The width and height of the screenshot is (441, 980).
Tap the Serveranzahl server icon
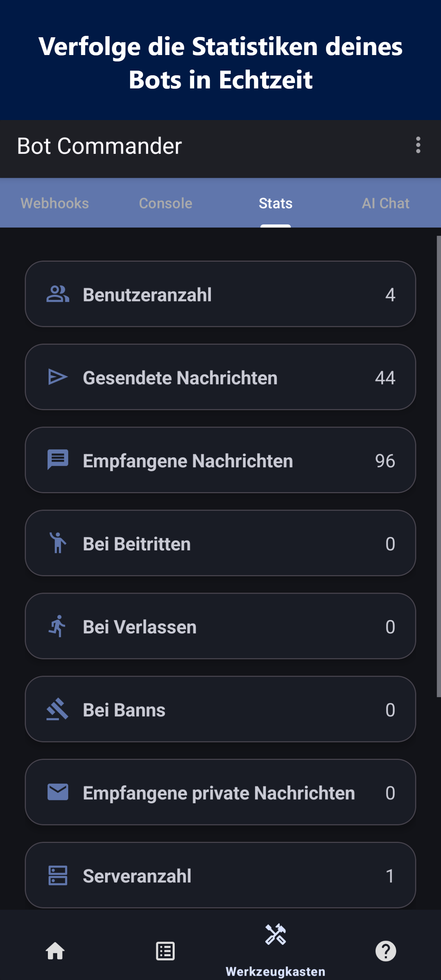(58, 875)
